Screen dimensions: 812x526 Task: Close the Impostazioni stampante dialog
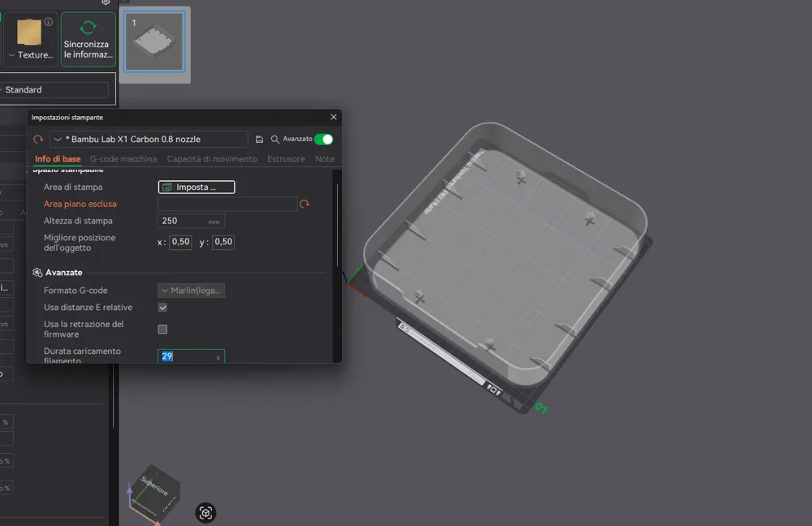click(334, 117)
